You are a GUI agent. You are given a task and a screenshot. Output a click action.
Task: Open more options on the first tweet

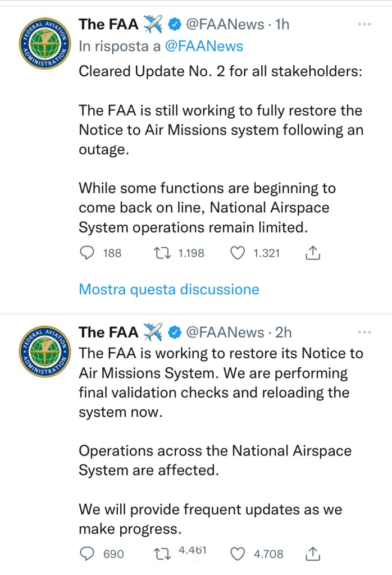364,24
